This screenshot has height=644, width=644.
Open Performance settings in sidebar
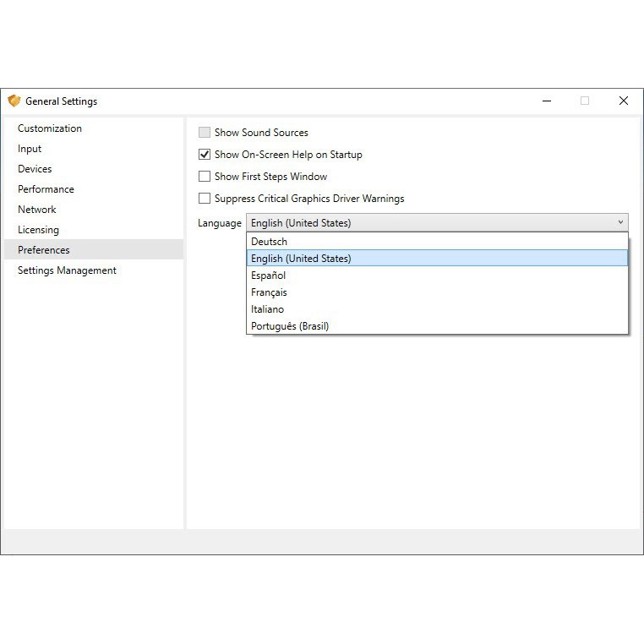click(46, 189)
